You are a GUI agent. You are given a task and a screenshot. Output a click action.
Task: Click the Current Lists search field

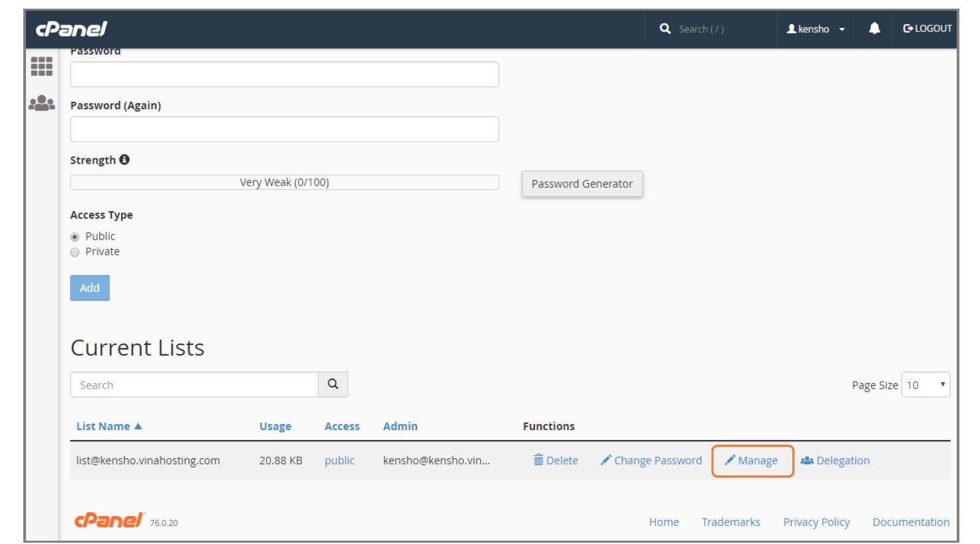pos(194,384)
